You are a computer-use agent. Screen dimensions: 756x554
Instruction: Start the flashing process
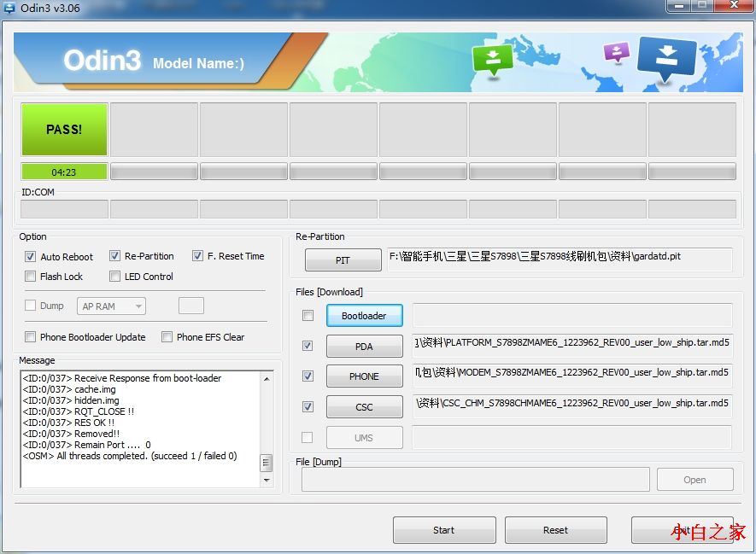[444, 530]
